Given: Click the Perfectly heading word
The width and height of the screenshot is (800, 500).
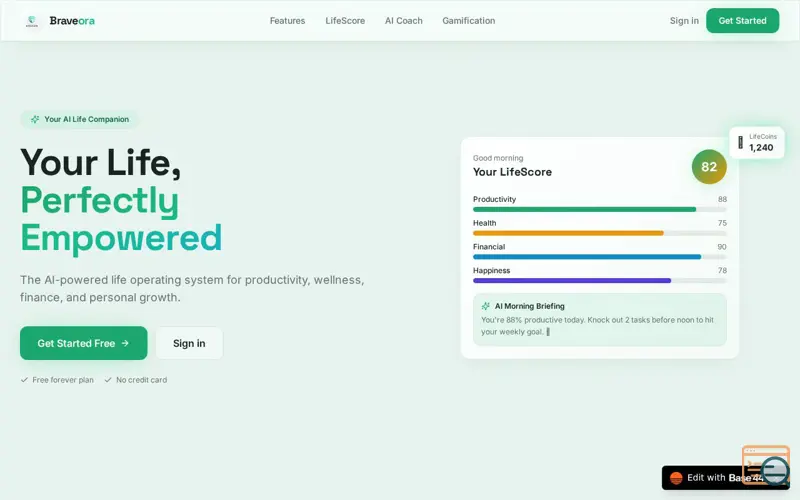Looking at the screenshot, I should point(99,201).
